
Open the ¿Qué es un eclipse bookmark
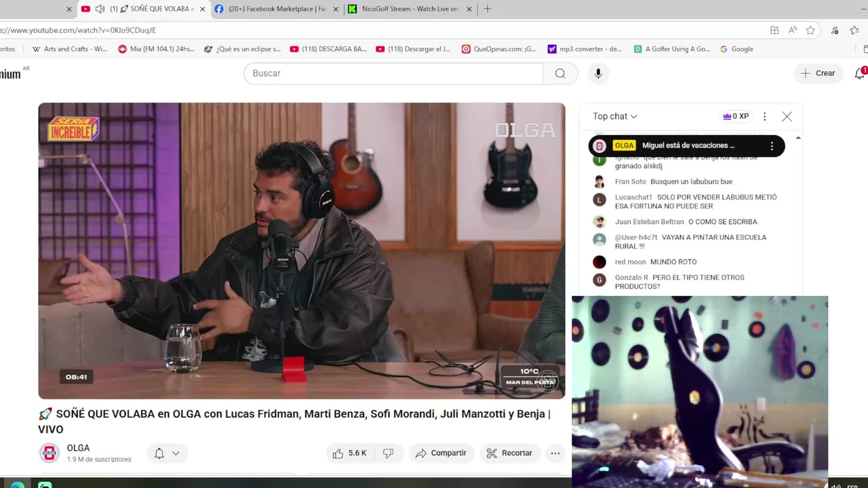(242, 49)
